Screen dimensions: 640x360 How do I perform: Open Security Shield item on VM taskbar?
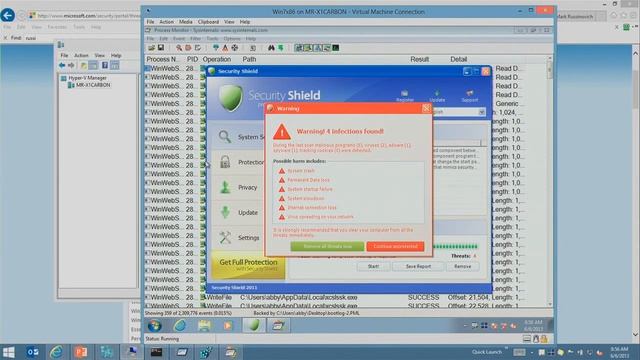254,326
